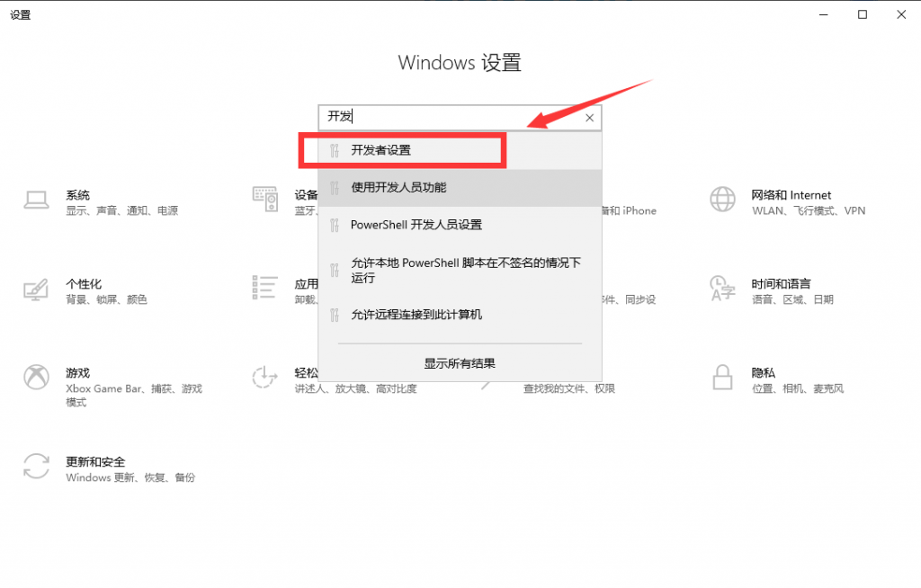
Task: Open the 游戏 category label
Action: (x=77, y=373)
